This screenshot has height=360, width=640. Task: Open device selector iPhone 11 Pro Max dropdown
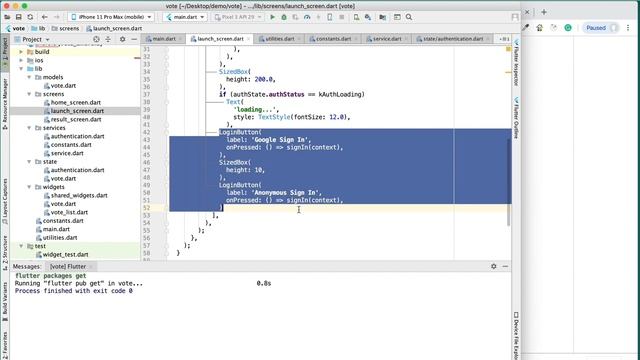click(111, 17)
